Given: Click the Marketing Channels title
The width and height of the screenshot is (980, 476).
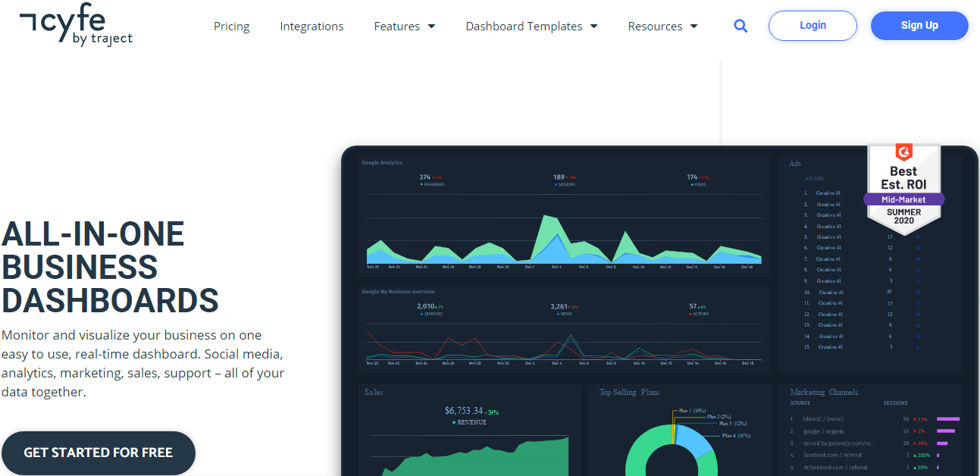Looking at the screenshot, I should [824, 393].
